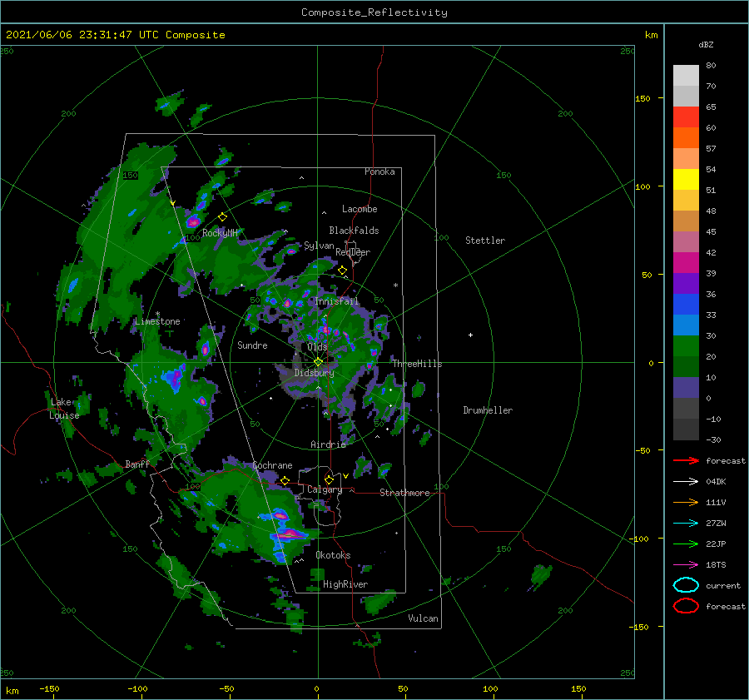Click the 'Composite_Reflectivity' title text

tap(374, 12)
